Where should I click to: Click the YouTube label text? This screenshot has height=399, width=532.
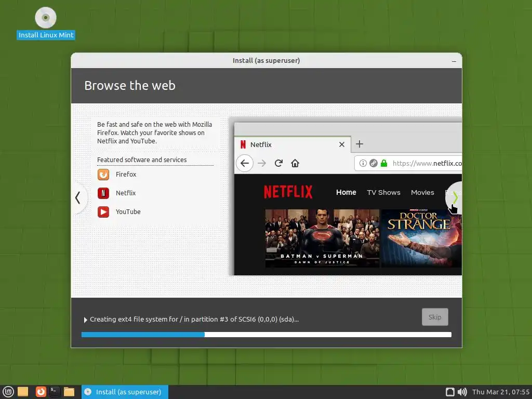click(128, 212)
